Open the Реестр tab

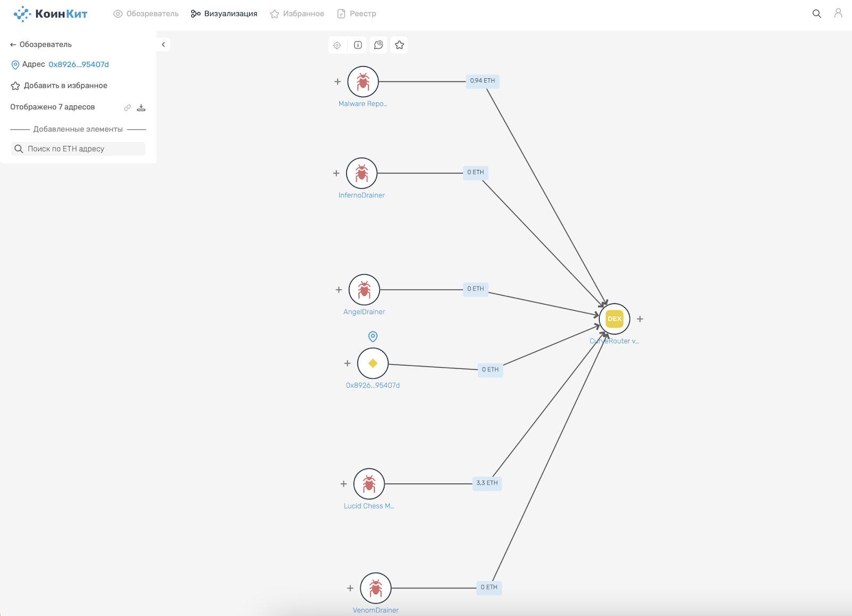(357, 14)
